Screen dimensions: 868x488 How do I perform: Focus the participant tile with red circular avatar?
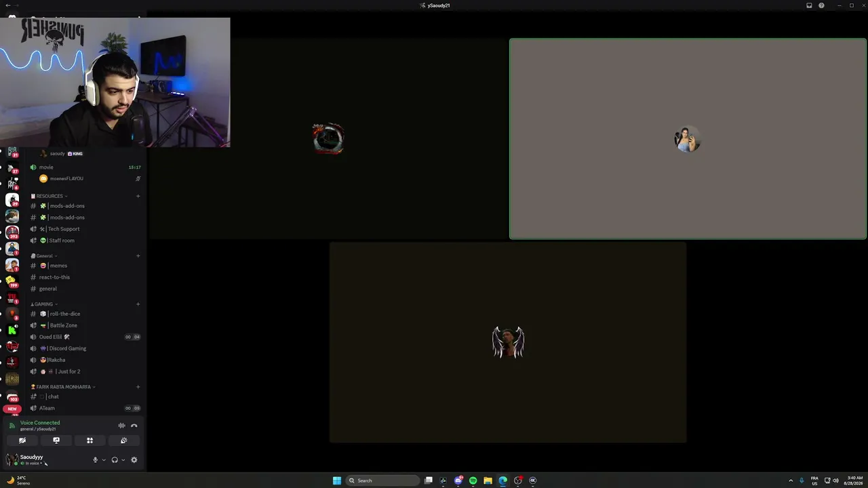coord(328,139)
